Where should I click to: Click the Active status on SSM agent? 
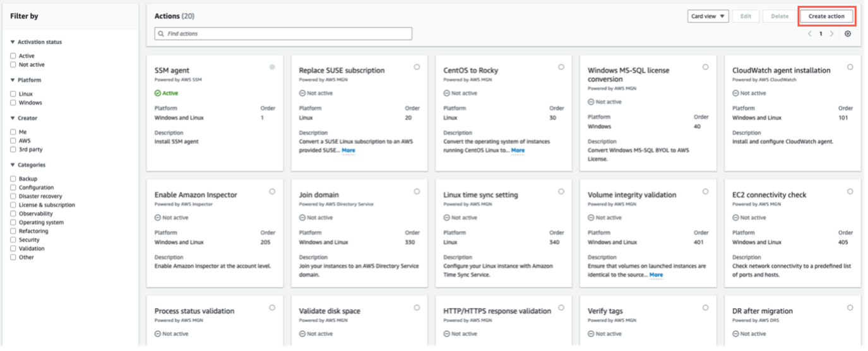167,93
